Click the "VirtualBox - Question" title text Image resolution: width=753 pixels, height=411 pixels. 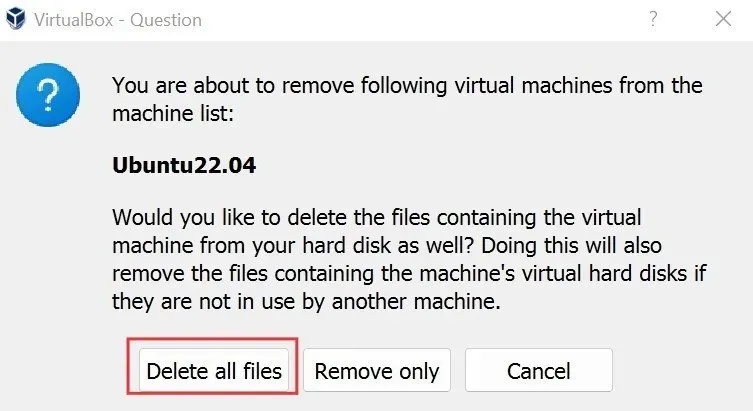(x=118, y=20)
